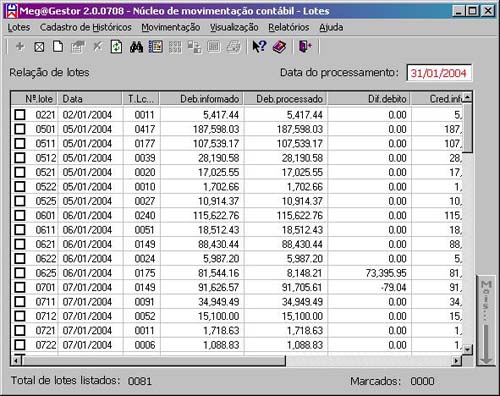Tick the checkbox for lote 0221
500x396 pixels.
20,115
